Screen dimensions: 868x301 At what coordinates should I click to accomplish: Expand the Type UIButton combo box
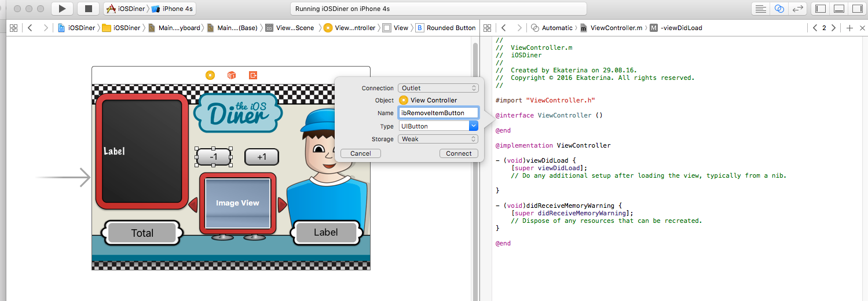coord(473,126)
